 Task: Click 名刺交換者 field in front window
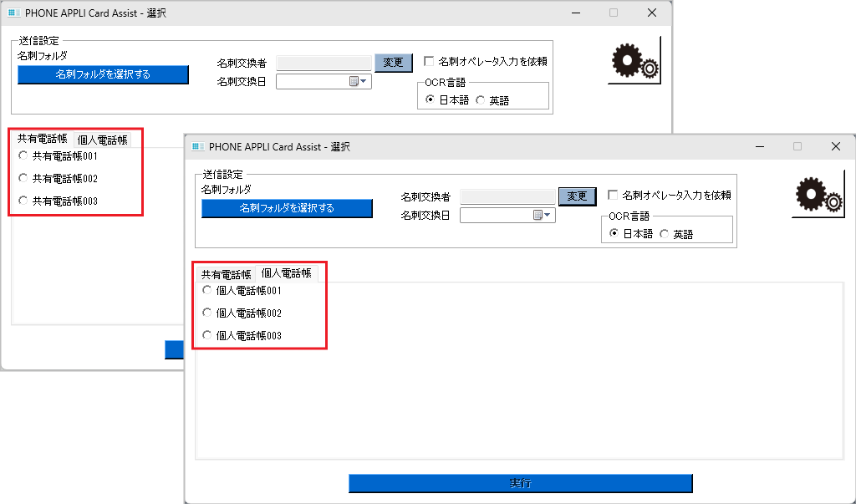tap(507, 196)
